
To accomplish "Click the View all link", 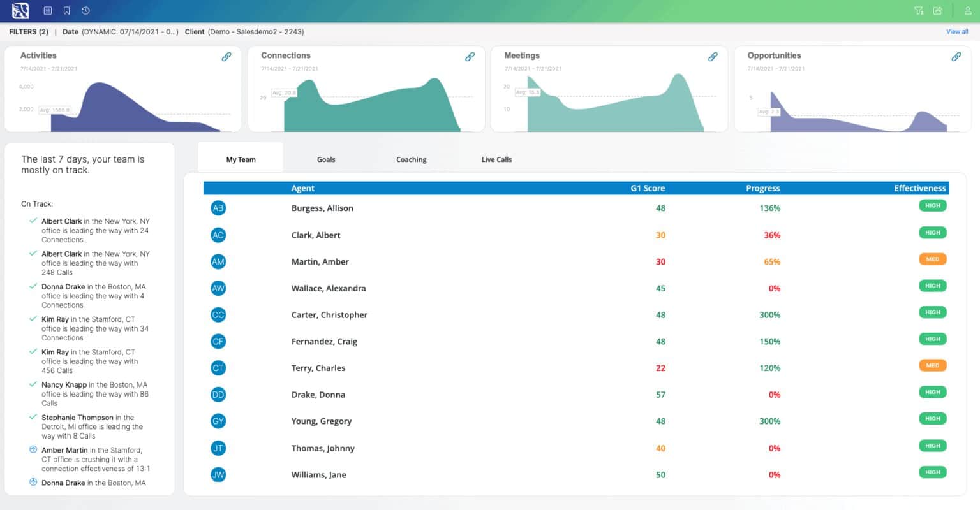I will (957, 31).
